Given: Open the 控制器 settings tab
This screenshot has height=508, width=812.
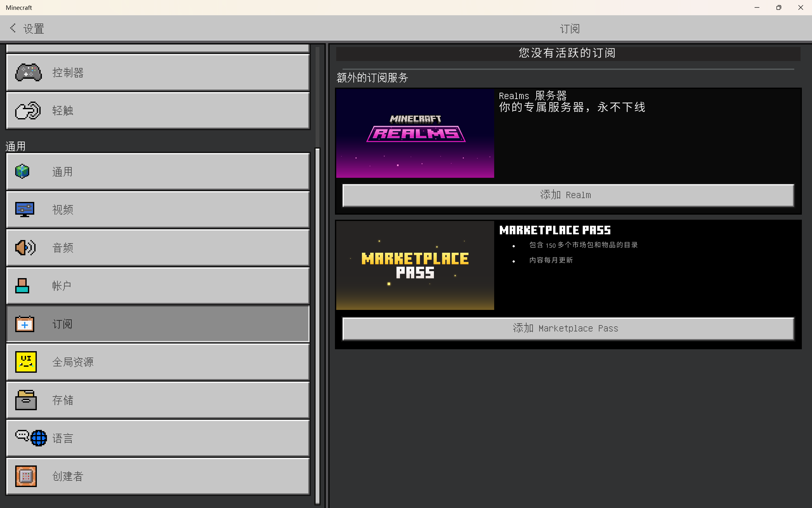Looking at the screenshot, I should click(x=158, y=72).
